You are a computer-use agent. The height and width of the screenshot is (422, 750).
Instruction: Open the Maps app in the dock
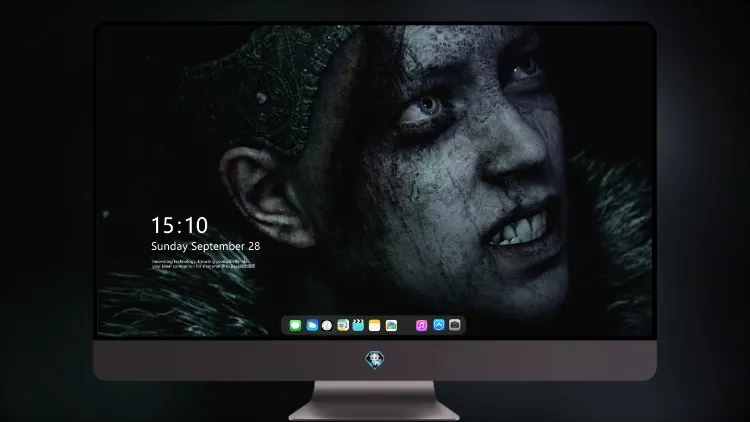pyautogui.click(x=343, y=325)
